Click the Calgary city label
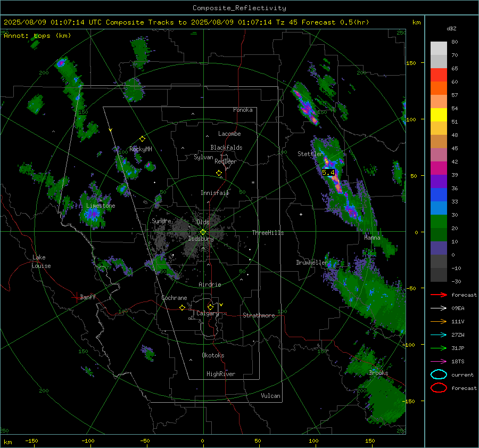Screen dimensions: 479x448 [x=208, y=313]
